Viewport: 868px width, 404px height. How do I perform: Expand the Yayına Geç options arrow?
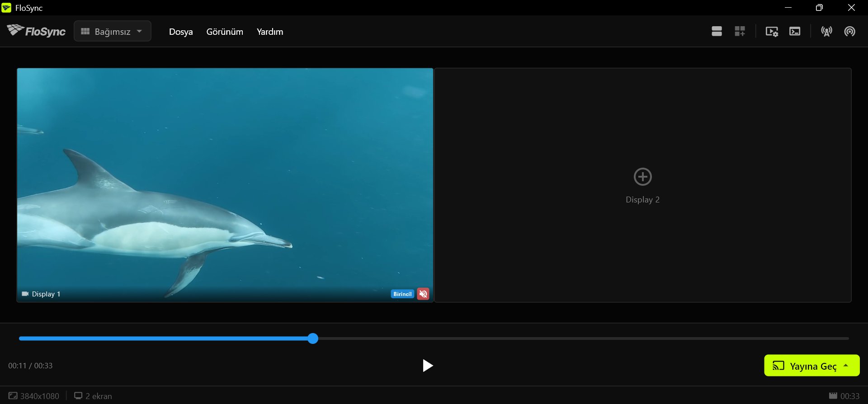(x=846, y=365)
